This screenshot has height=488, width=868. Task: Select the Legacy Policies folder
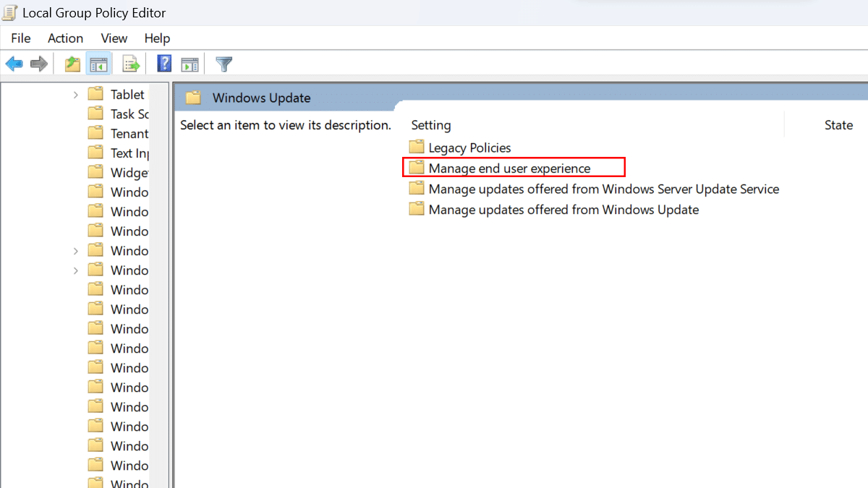(469, 148)
